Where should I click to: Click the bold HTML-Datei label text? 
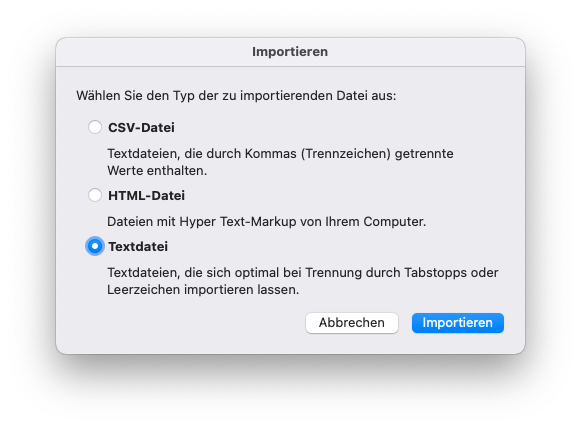(146, 195)
